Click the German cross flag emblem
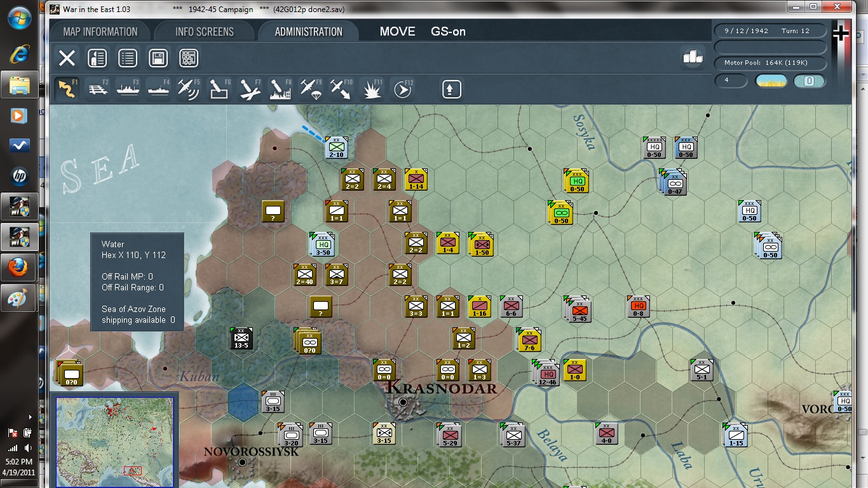 [x=840, y=33]
